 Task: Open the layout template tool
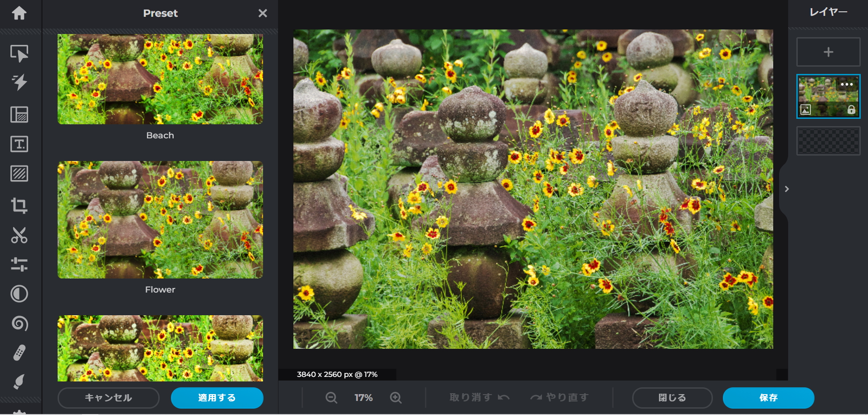(19, 114)
